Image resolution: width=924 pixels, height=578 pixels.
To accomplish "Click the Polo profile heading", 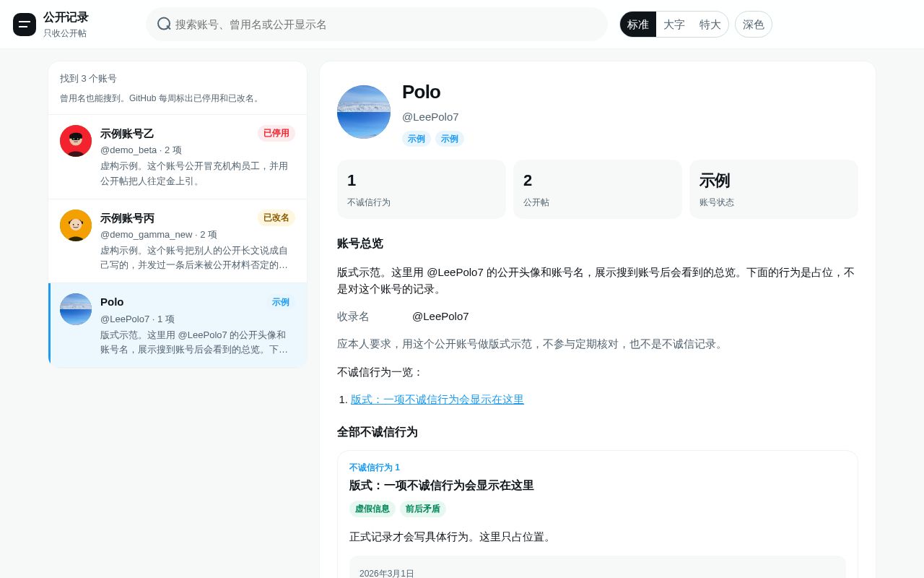I will click(422, 92).
